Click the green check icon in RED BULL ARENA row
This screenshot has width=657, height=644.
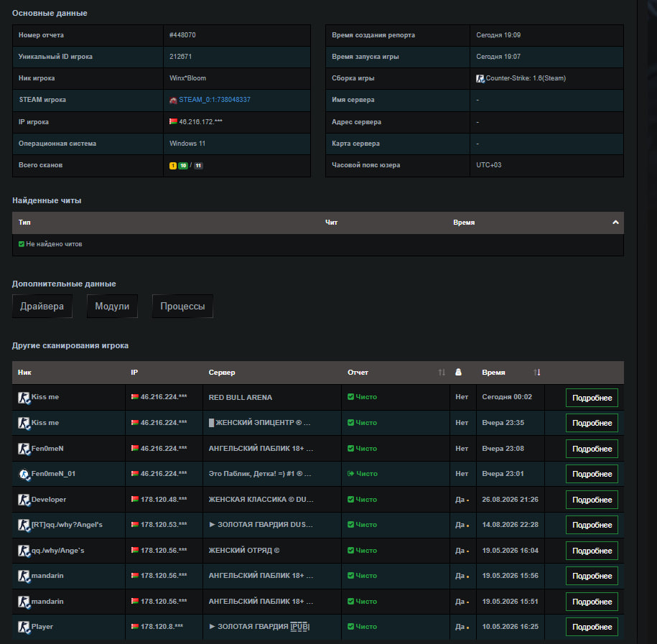(350, 397)
